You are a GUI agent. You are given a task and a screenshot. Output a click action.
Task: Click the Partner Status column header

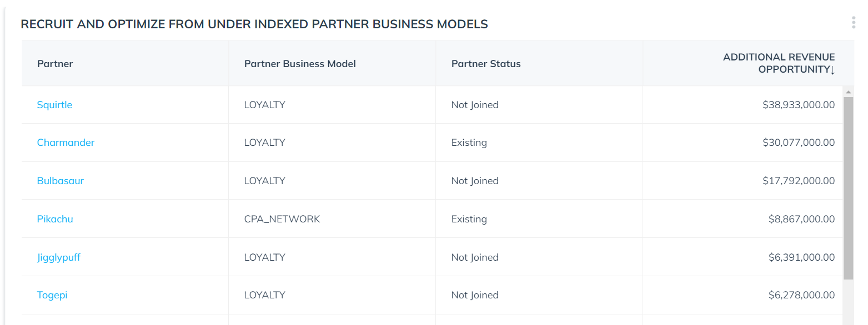pyautogui.click(x=486, y=64)
